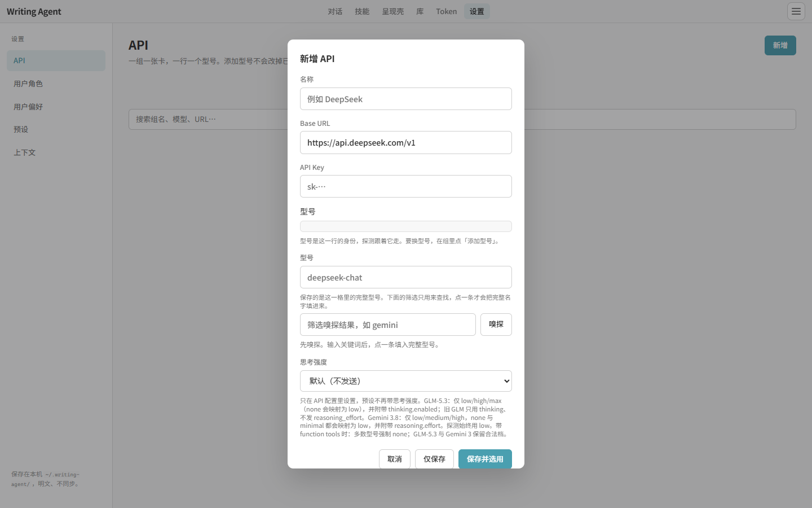Select API in settings sidebar

56,60
